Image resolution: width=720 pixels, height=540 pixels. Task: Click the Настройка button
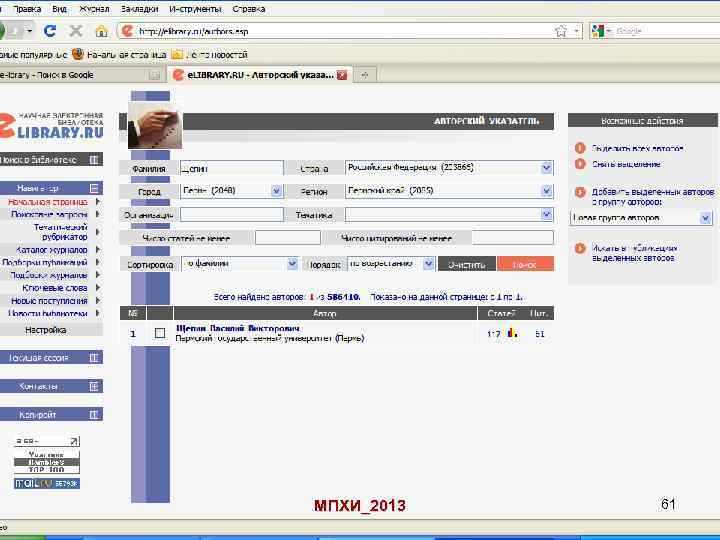coord(45,330)
